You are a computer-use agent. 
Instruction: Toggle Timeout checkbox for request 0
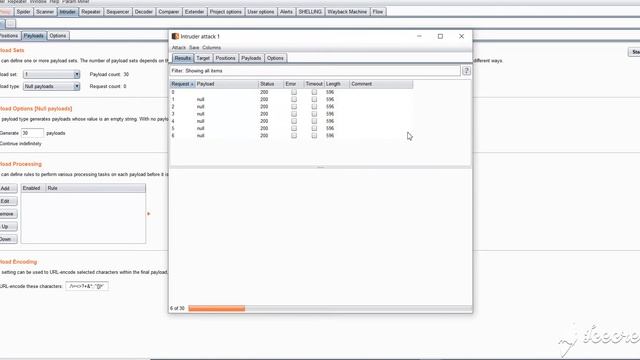[x=314, y=92]
